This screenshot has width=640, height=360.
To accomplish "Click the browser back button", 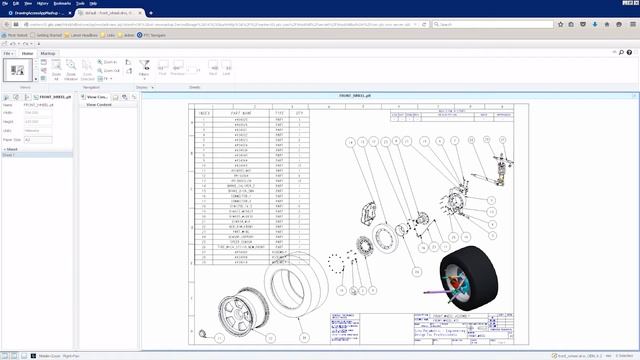I will [7, 24].
